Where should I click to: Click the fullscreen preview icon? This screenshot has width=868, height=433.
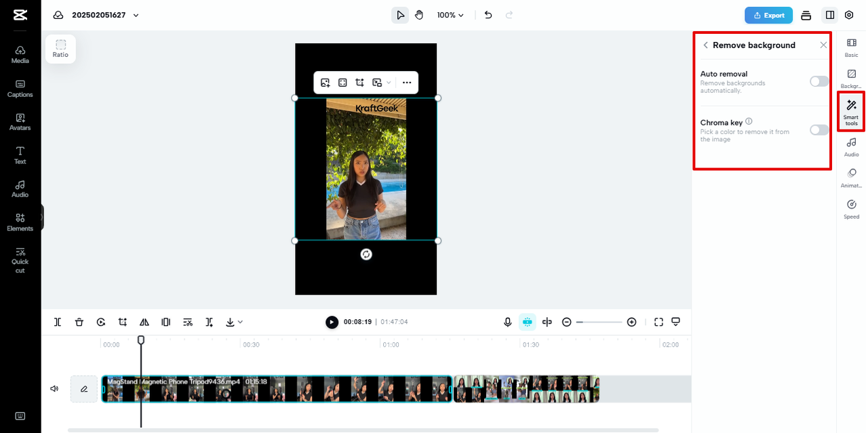coord(658,322)
